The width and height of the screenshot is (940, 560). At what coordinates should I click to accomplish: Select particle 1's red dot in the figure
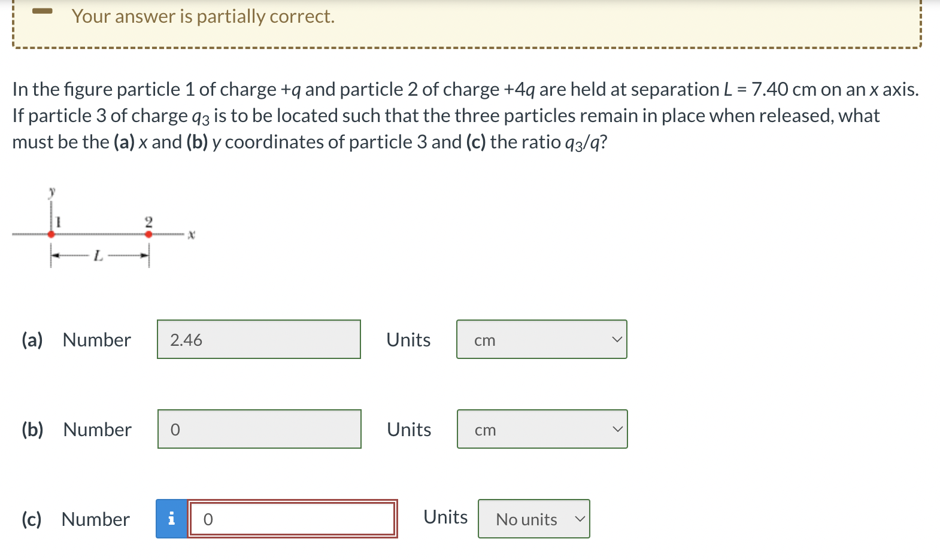[51, 233]
